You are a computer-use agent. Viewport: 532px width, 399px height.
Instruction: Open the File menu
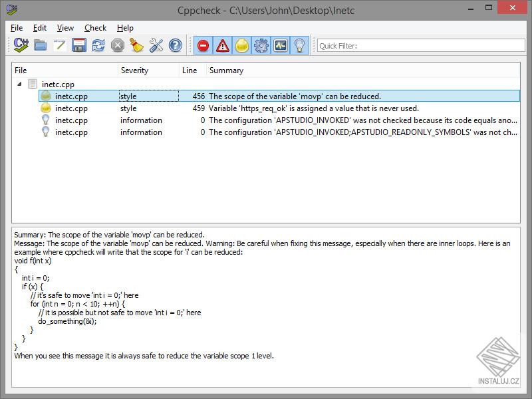[17, 28]
